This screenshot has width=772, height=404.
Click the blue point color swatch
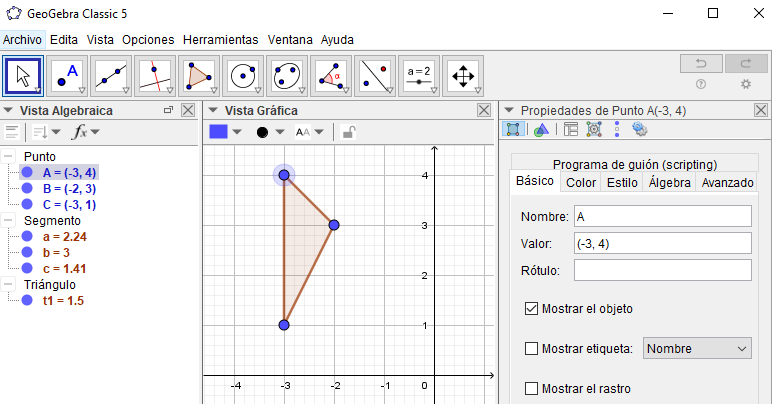[x=219, y=131]
